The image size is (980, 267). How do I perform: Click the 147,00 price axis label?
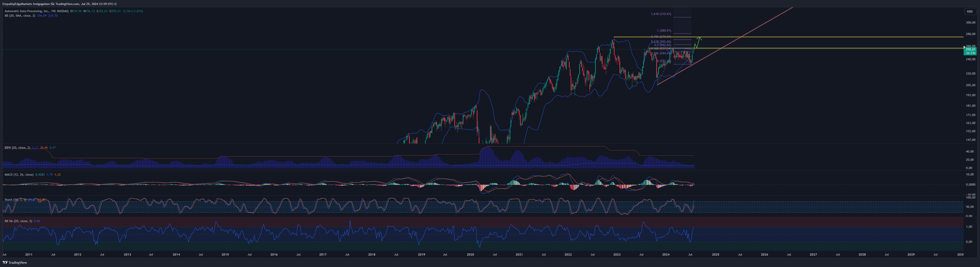pos(970,140)
